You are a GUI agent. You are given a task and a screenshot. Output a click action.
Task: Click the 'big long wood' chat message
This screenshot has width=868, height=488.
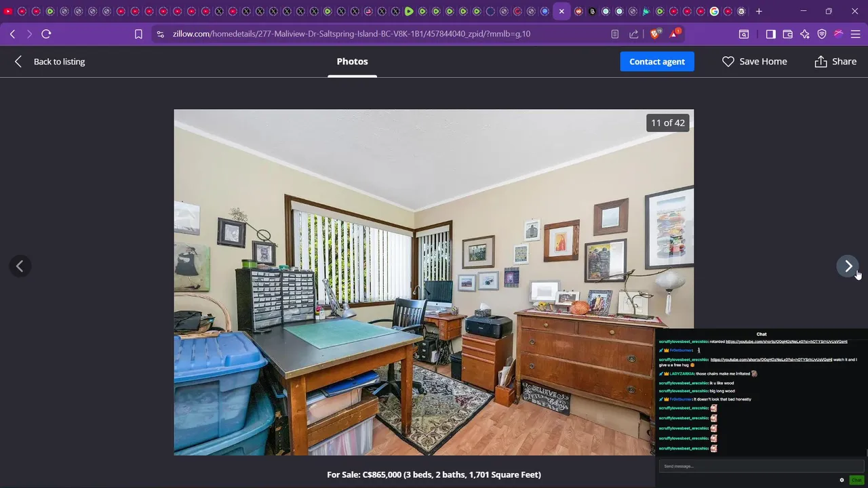[x=722, y=391]
